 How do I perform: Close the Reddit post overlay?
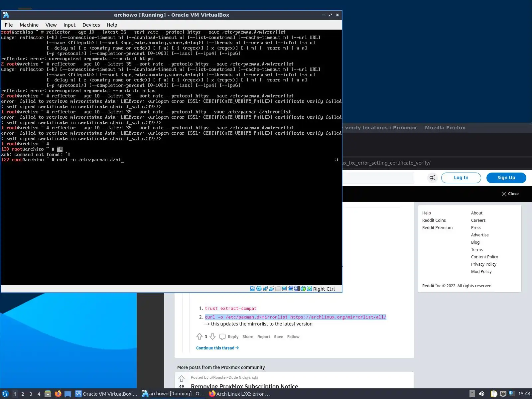[510, 194]
